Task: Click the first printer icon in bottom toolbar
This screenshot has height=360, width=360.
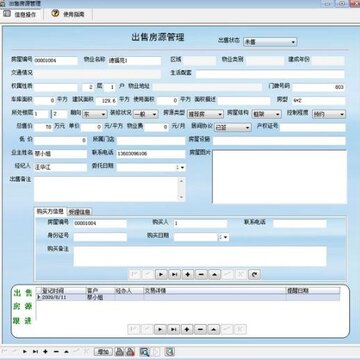Action: click(119, 351)
